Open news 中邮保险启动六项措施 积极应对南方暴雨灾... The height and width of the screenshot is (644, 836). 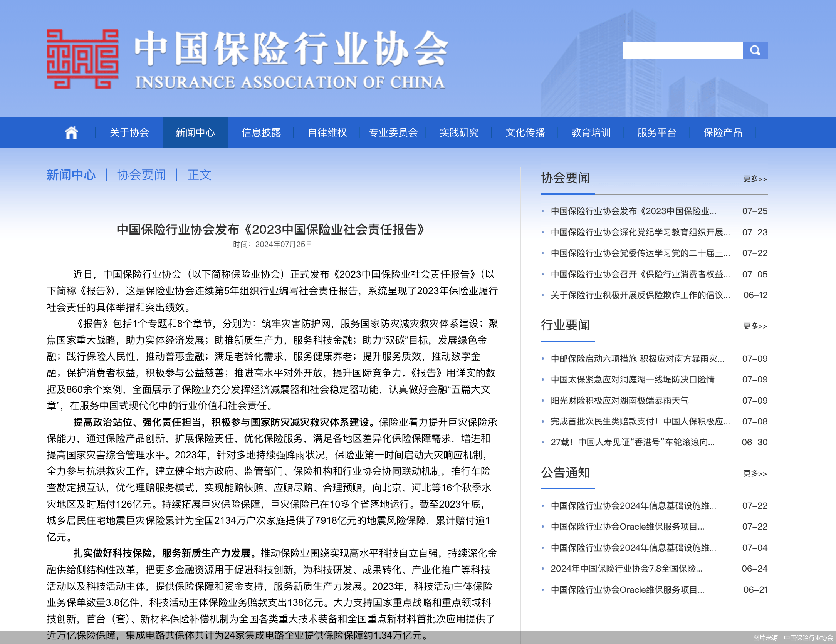click(x=638, y=359)
